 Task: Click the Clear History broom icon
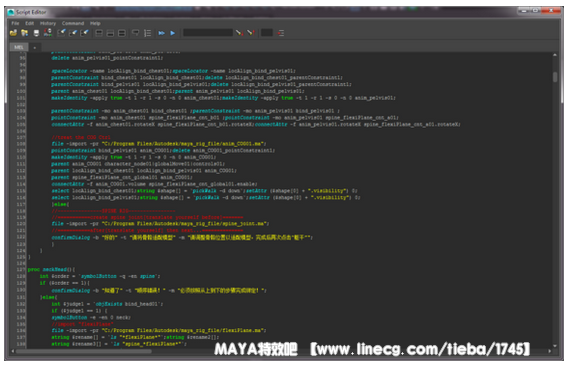(62, 33)
